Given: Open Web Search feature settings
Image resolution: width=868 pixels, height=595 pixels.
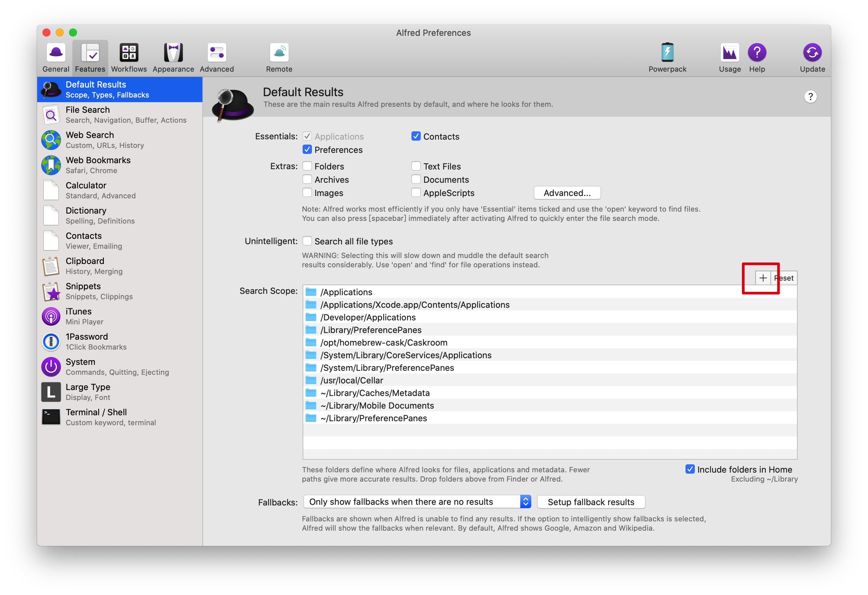Looking at the screenshot, I should pyautogui.click(x=119, y=140).
